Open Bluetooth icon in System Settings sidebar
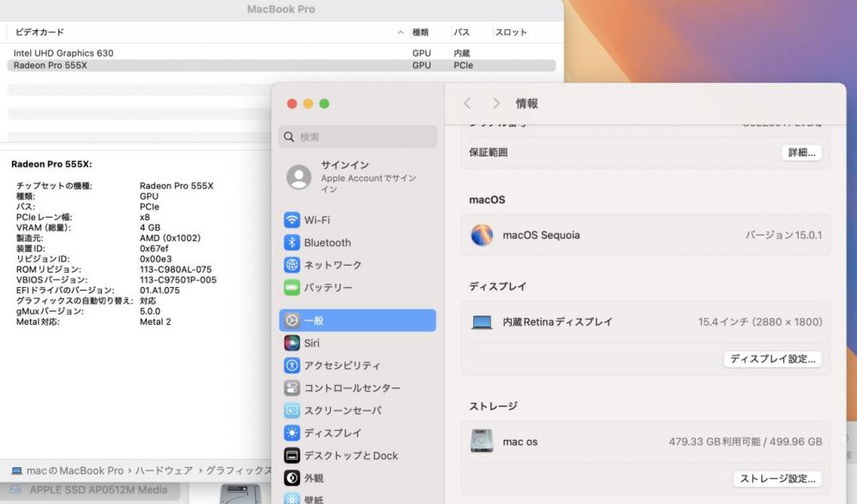Image resolution: width=857 pixels, height=504 pixels. point(292,243)
